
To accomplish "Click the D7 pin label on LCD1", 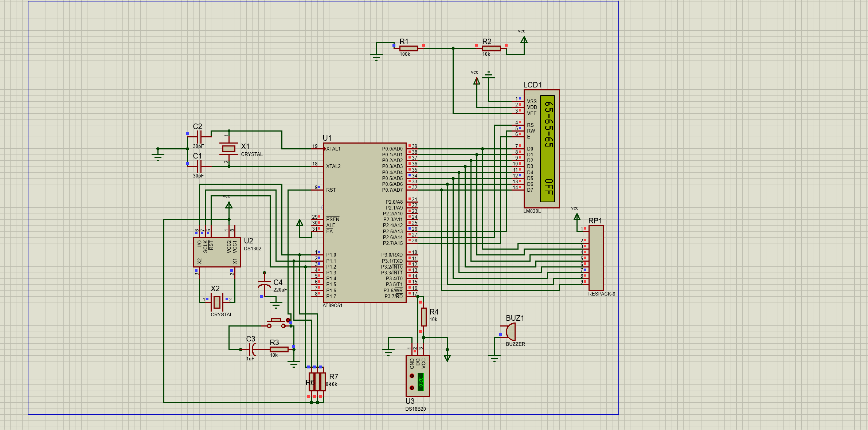I will click(530, 190).
